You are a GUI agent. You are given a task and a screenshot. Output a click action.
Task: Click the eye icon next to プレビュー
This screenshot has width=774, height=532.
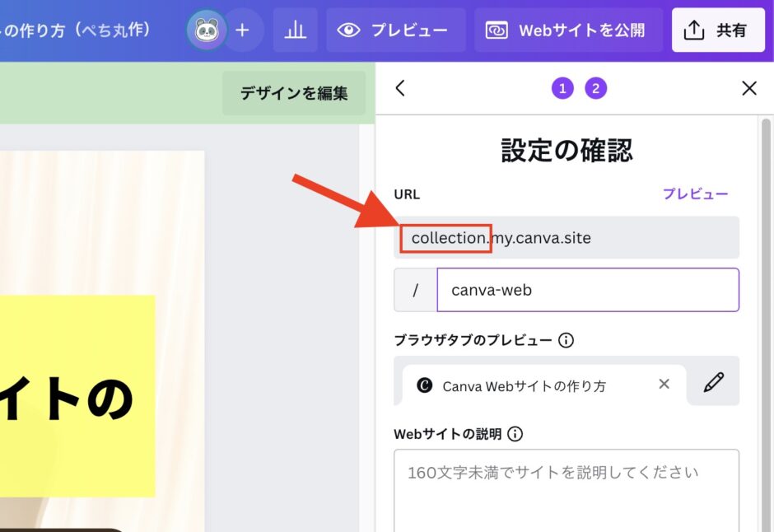[x=350, y=30]
